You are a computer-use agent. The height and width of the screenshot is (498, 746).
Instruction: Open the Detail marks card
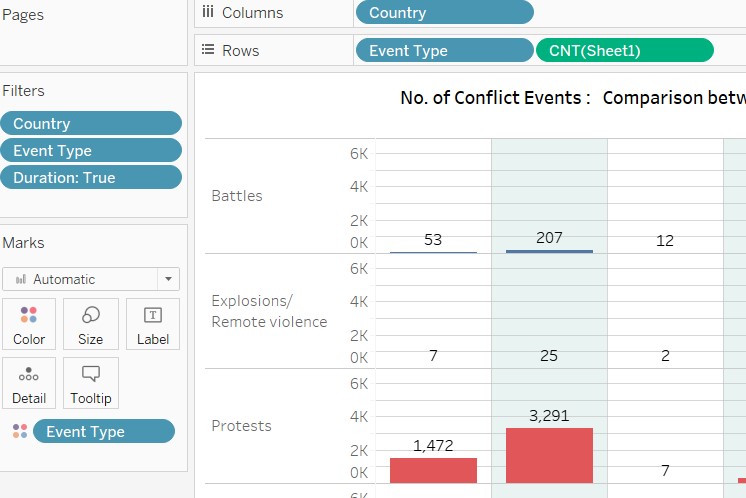29,374
